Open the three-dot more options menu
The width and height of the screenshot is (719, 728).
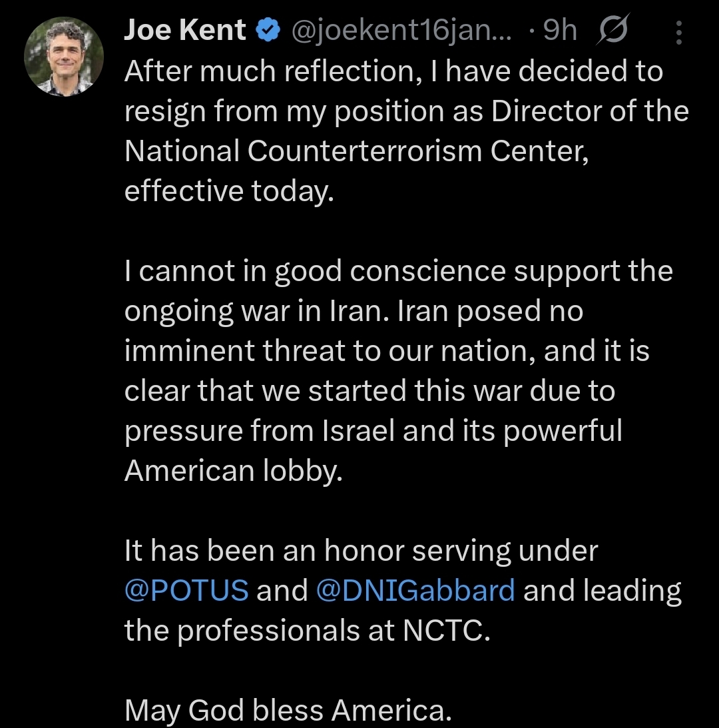pyautogui.click(x=678, y=32)
